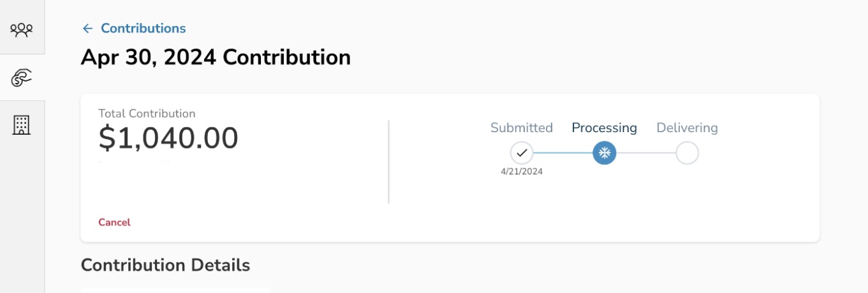Viewport: 868px width, 293px height.
Task: Click the Processing step label
Action: 604,128
